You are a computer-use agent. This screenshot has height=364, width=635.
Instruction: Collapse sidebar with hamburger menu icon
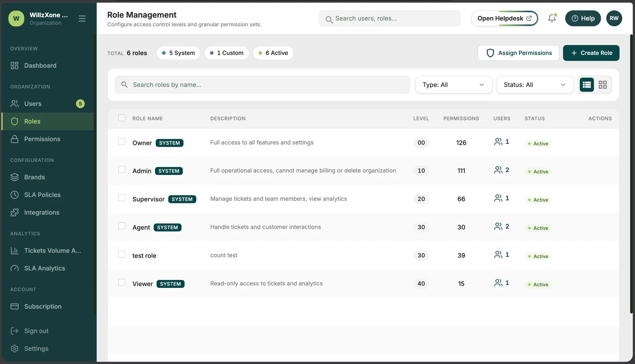(x=82, y=19)
